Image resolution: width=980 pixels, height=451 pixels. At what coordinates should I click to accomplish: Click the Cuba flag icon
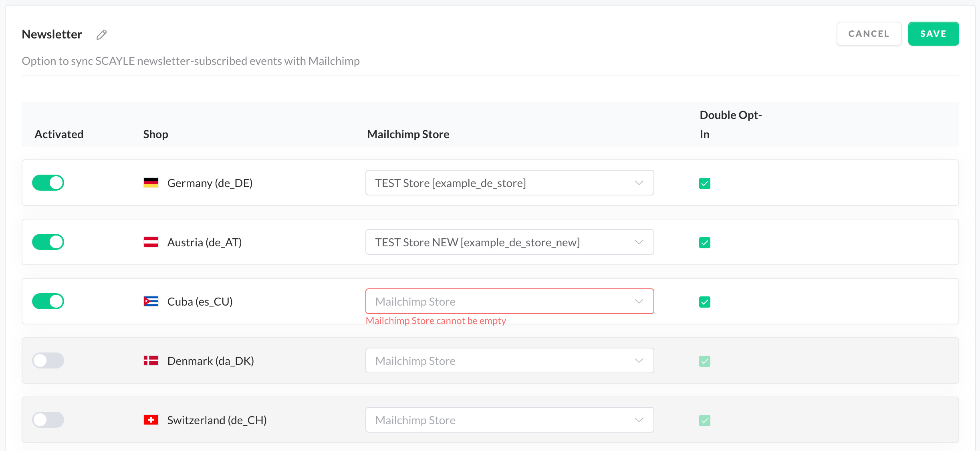(x=151, y=301)
